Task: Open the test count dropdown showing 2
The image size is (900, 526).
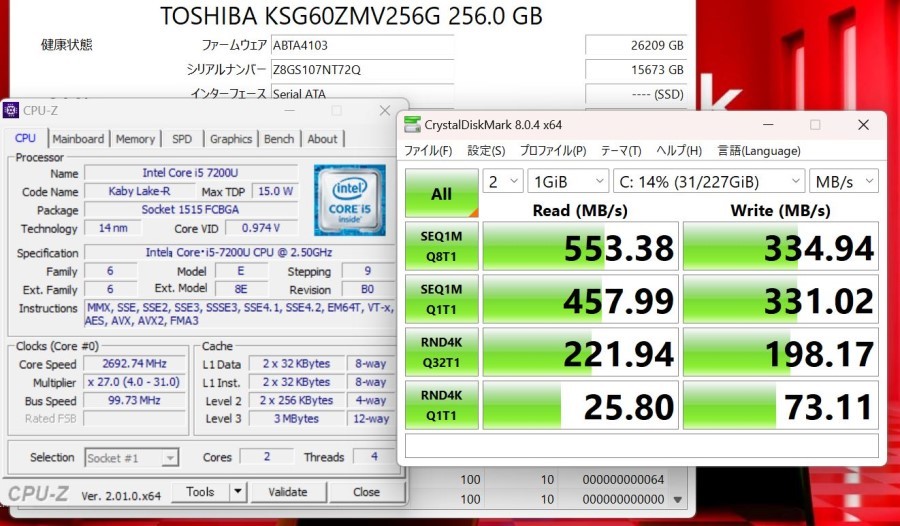Action: (503, 181)
